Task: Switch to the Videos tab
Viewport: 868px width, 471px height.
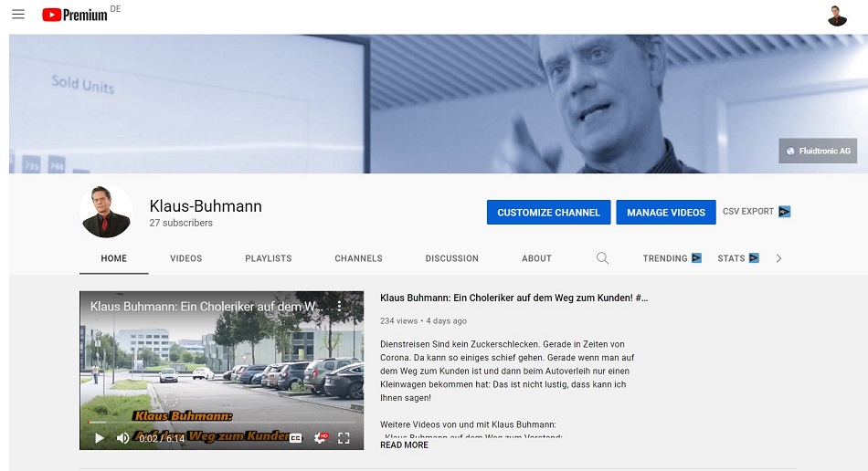Action: [186, 258]
